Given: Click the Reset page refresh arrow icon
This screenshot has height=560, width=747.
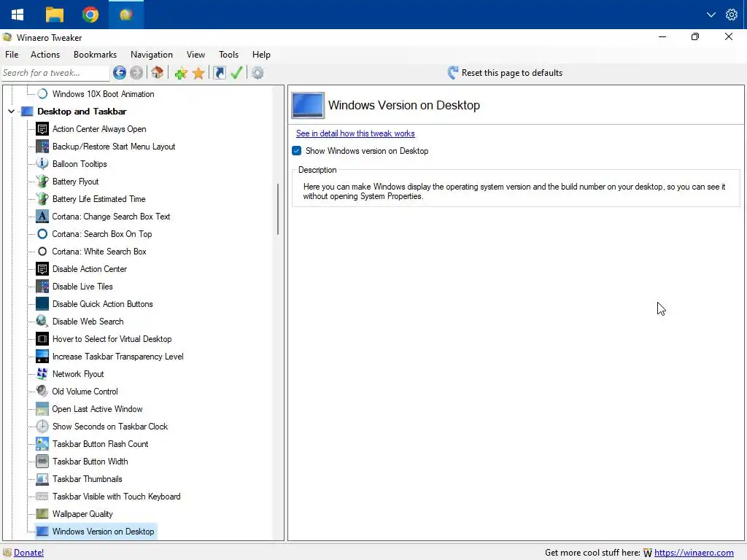Looking at the screenshot, I should pos(452,72).
